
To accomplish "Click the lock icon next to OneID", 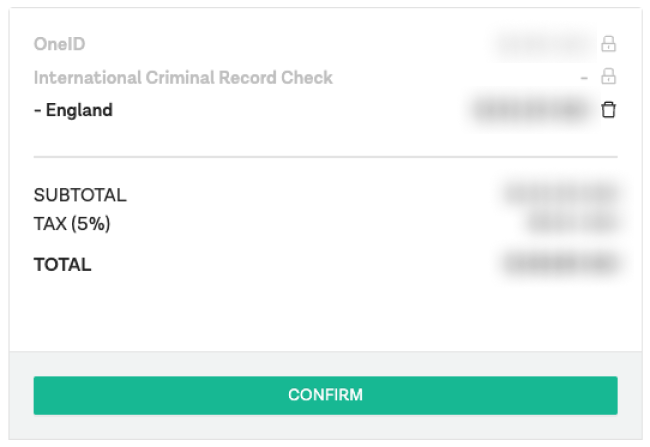I will point(608,44).
